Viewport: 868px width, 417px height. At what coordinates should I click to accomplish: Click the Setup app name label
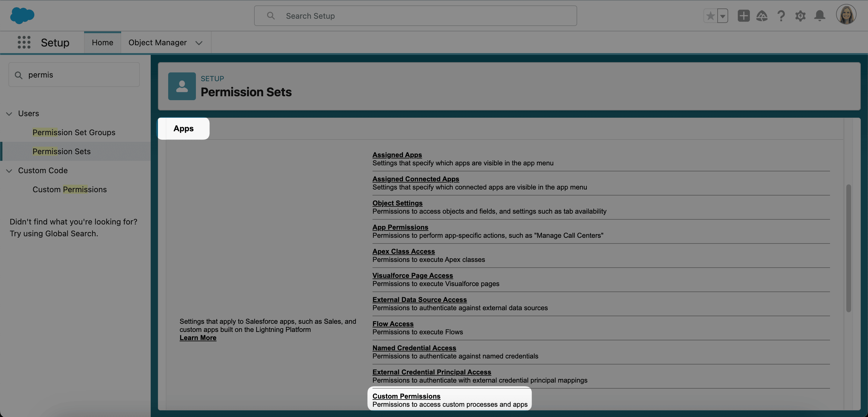pos(55,43)
